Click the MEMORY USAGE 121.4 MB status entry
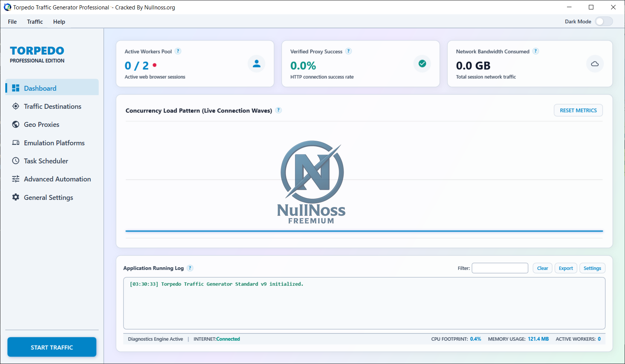 coord(518,339)
